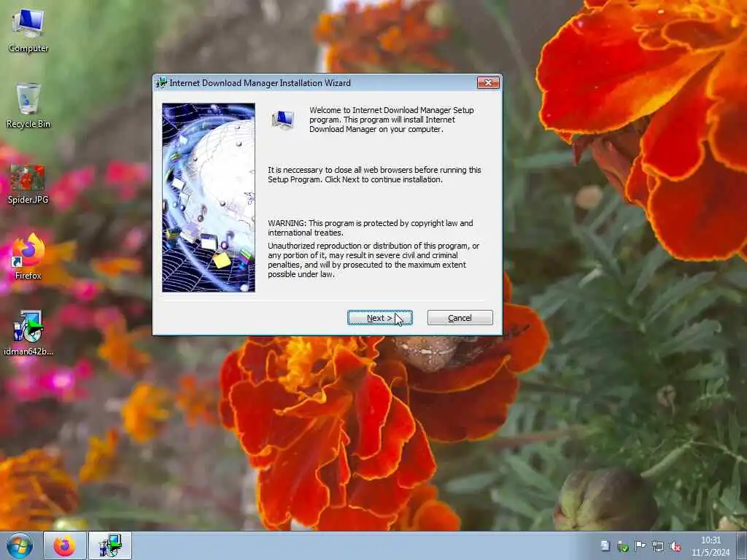Click the IDM installer taskbar button
Image resolution: width=747 pixels, height=560 pixels.
tap(110, 545)
